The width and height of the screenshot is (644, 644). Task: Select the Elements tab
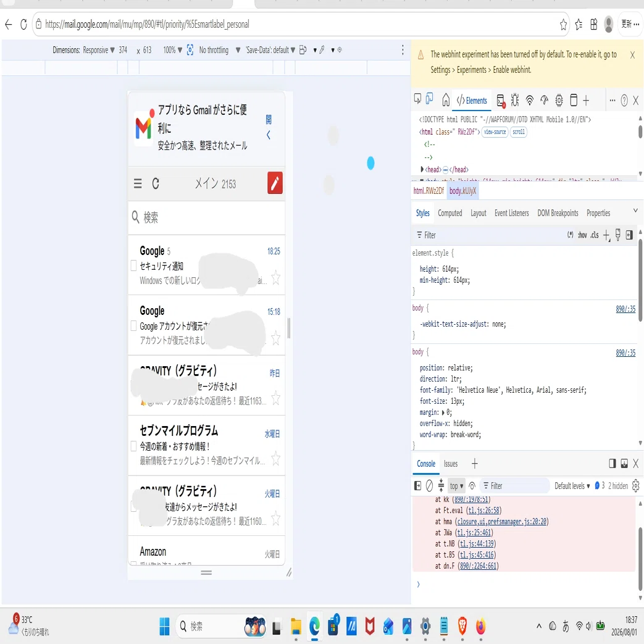coord(472,101)
